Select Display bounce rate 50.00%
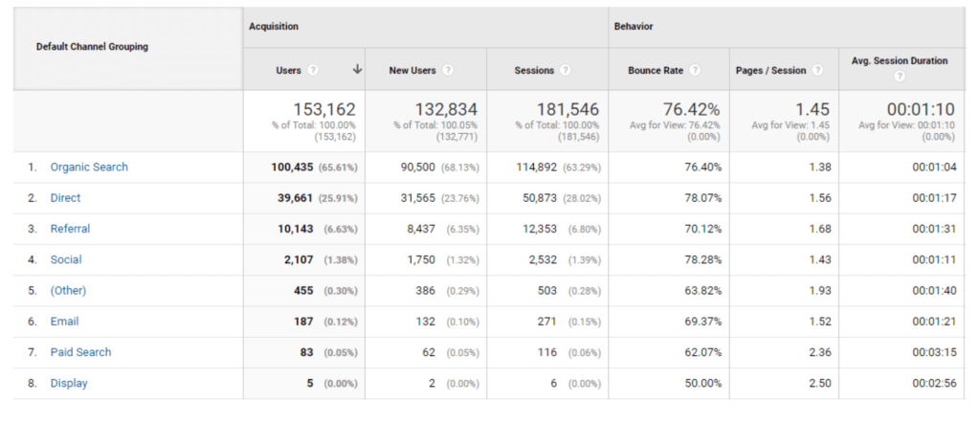Viewport: 980px width, 423px height. (703, 383)
